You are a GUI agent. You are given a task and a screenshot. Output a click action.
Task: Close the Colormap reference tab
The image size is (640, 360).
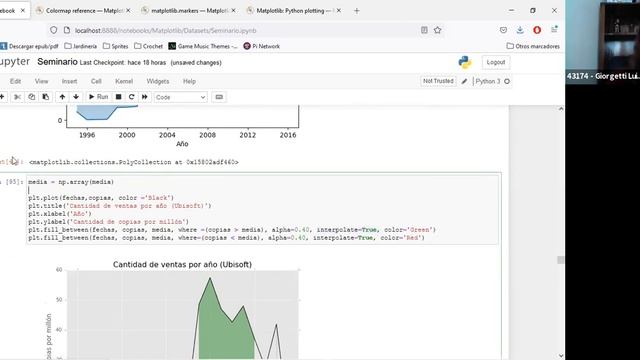(x=128, y=11)
